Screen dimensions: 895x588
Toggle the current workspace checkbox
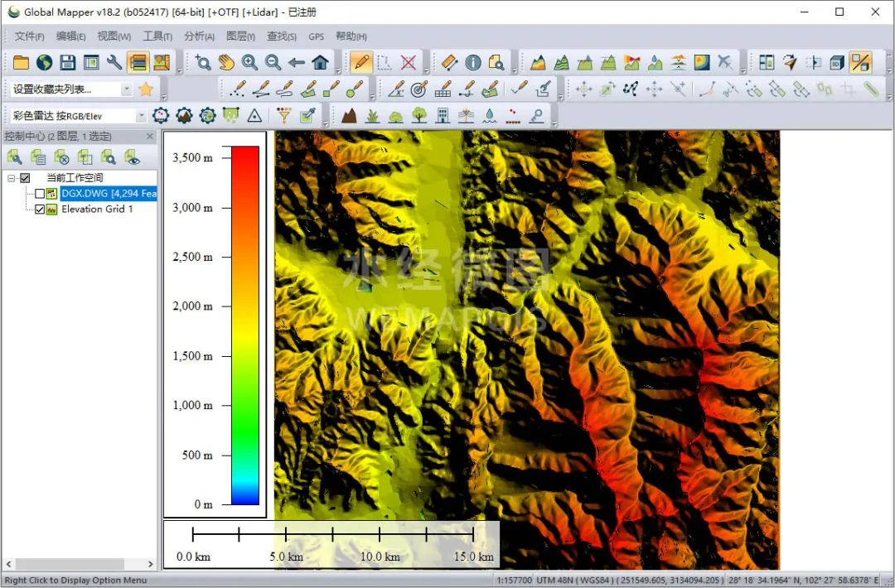click(x=25, y=178)
